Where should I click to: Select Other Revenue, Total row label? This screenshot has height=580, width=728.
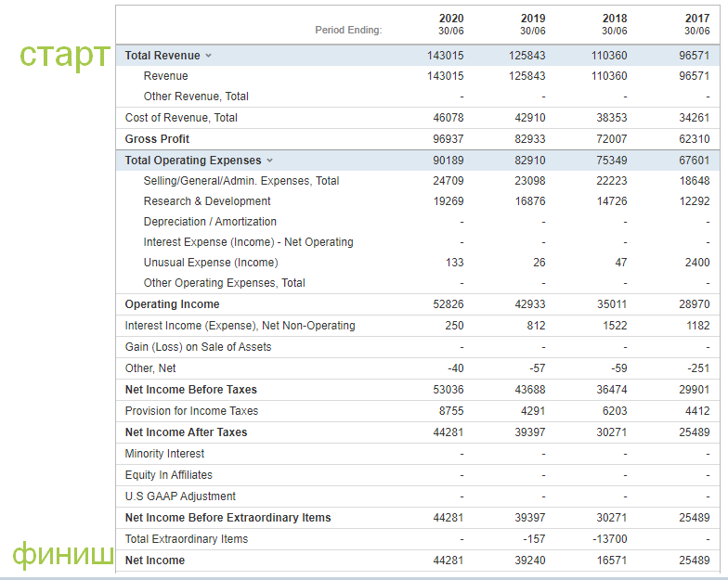point(196,97)
